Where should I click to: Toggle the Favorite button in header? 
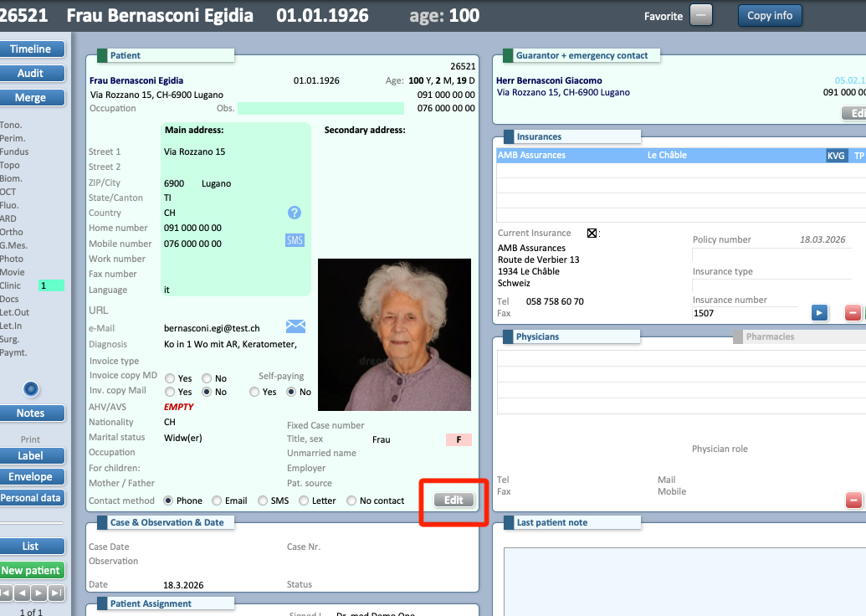click(702, 15)
